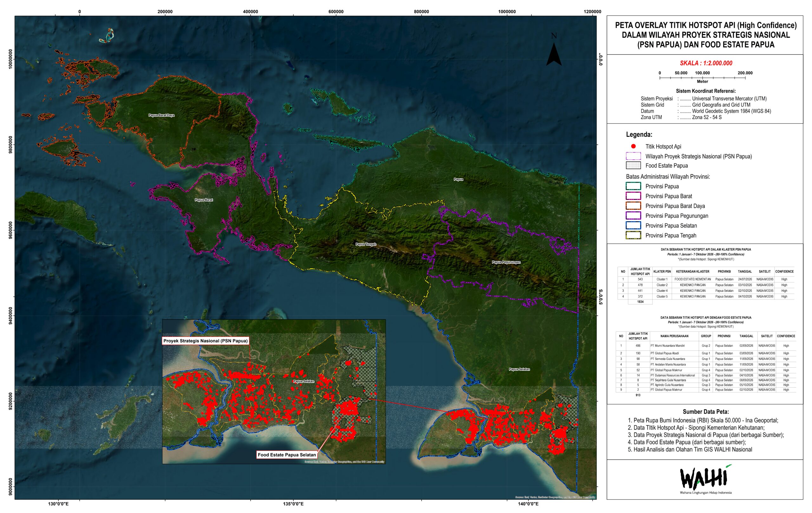
Task: Click the '913' total under Food Estate table
Action: [x=638, y=395]
